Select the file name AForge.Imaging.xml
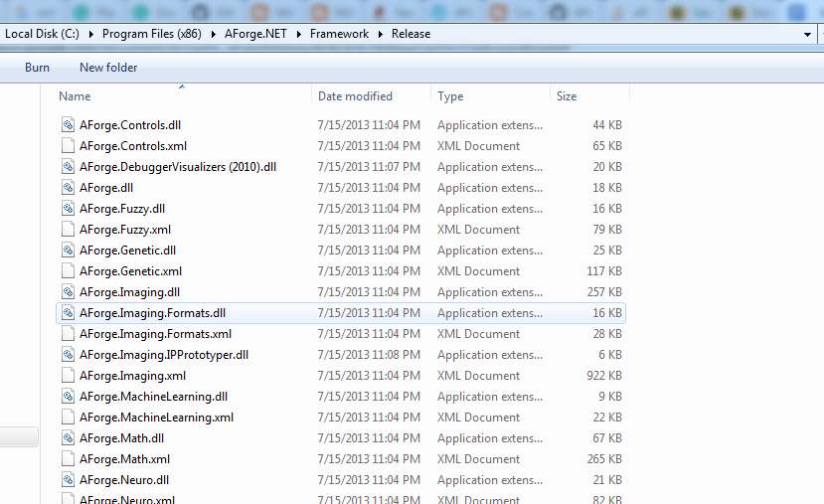Image resolution: width=824 pixels, height=504 pixels. coord(132,375)
